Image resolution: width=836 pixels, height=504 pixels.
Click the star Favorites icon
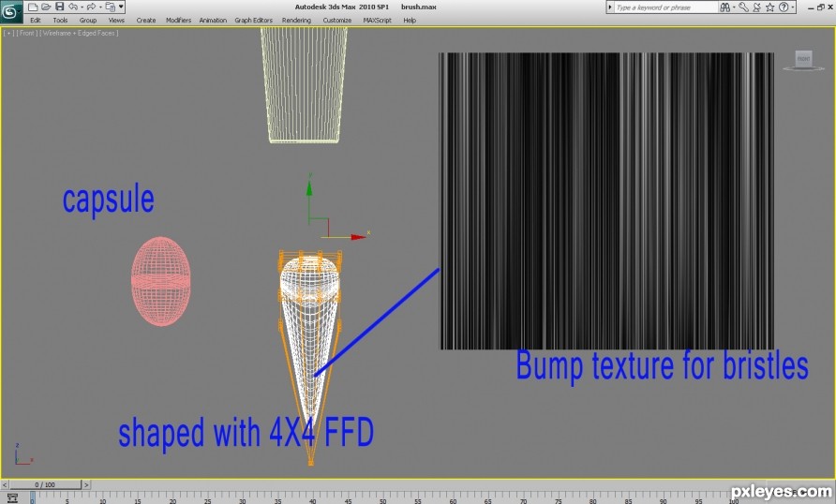pos(769,7)
